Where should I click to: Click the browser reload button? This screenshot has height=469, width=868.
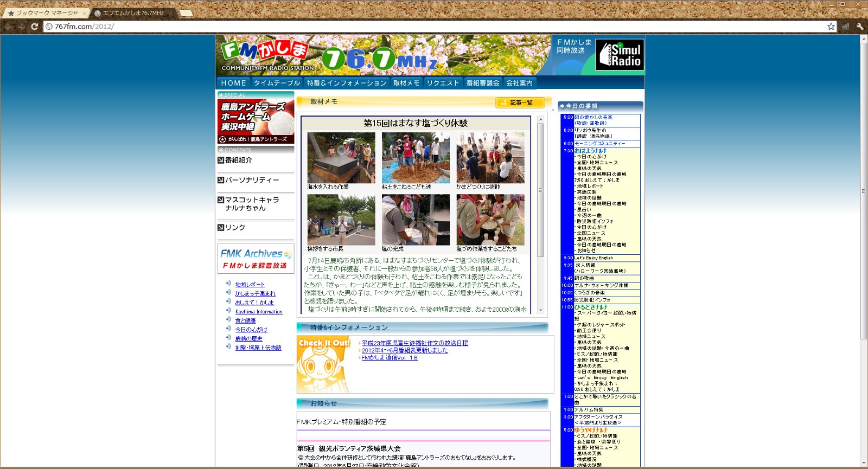pyautogui.click(x=34, y=26)
